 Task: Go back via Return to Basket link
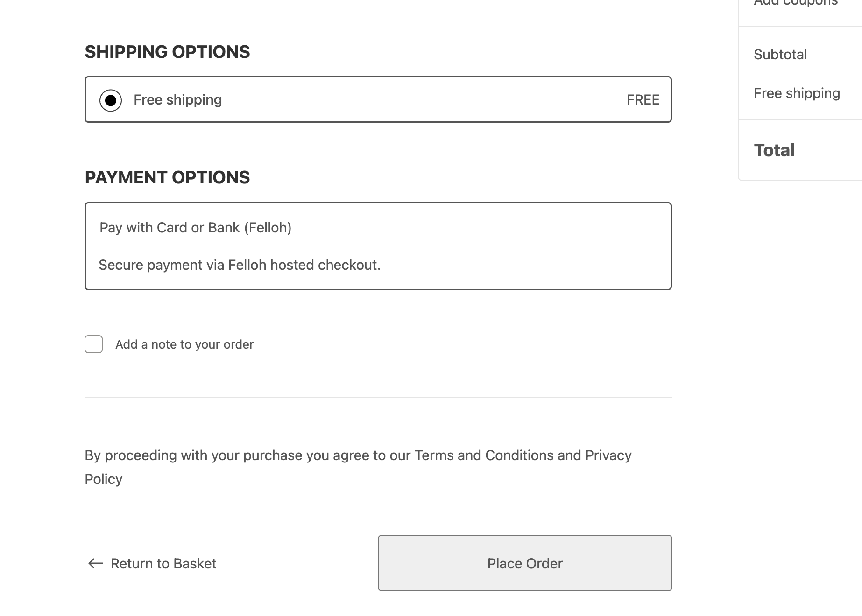(163, 564)
